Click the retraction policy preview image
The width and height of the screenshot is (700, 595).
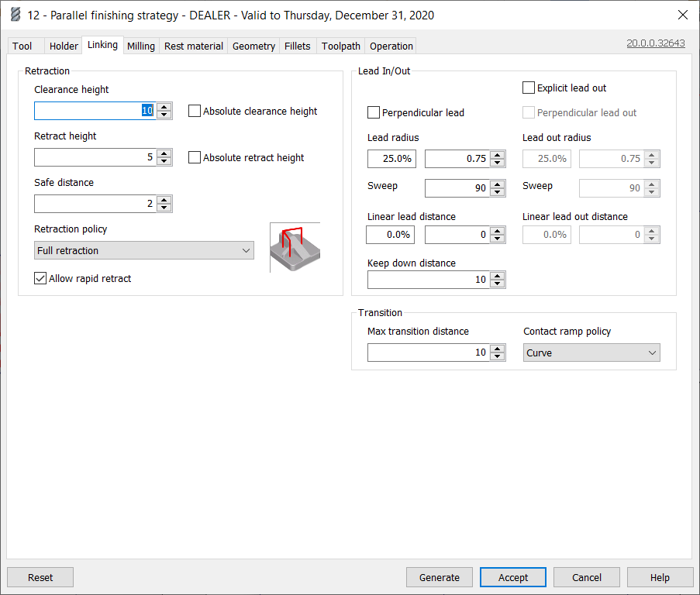point(295,247)
